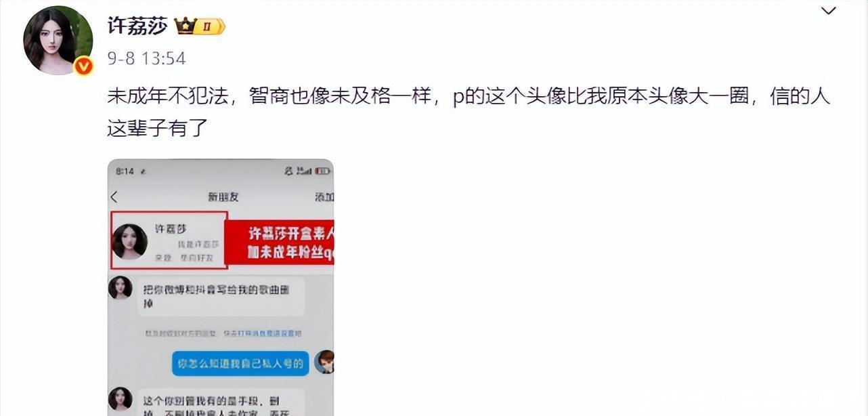Viewport: 868px width, 416px height.
Task: Click the post text starting 未成年不犯法
Action: 469,111
